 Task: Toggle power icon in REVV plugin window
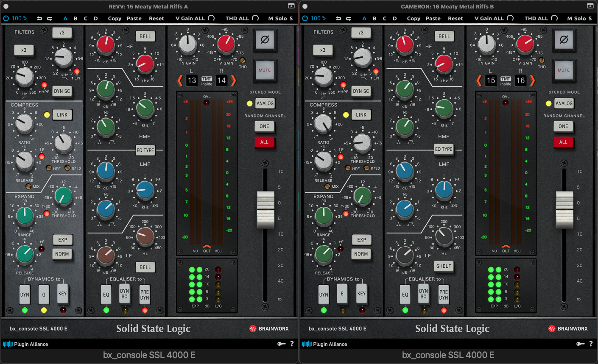click(6, 18)
